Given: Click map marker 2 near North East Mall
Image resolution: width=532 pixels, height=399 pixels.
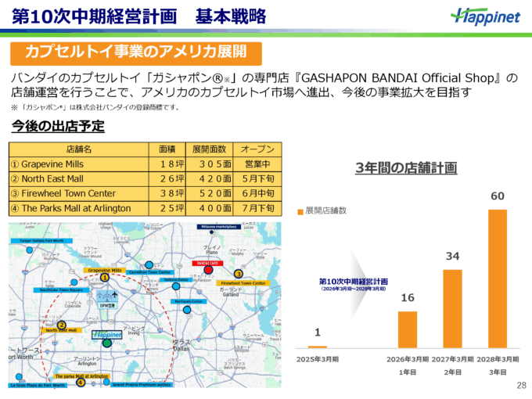Looking at the screenshot, I should 61,325.
